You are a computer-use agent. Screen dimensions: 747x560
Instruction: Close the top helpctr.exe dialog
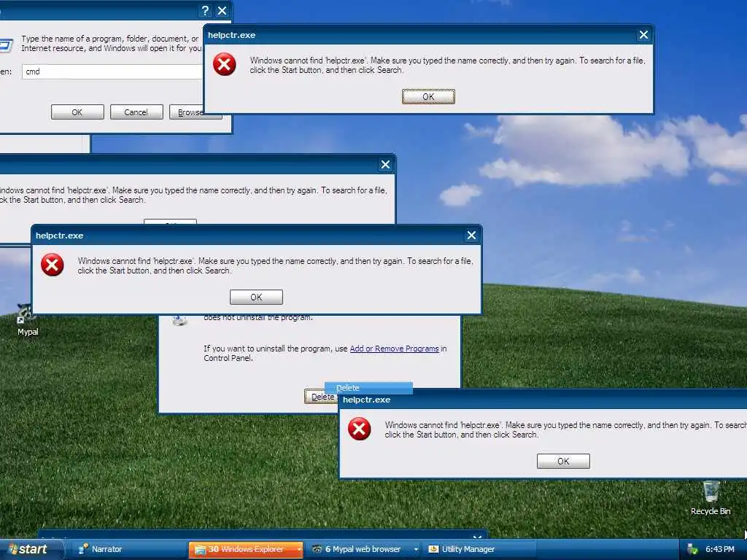[x=643, y=35]
